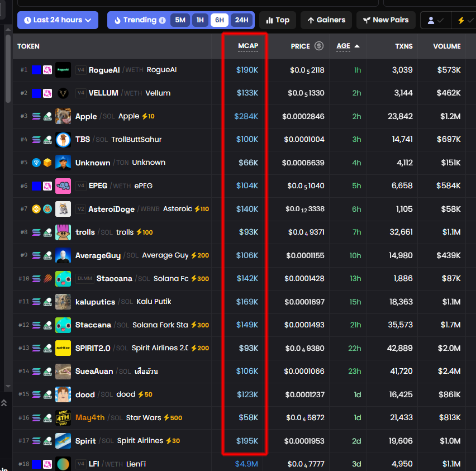Click the May4th token logo
This screenshot has height=471, width=476.
tap(63, 418)
